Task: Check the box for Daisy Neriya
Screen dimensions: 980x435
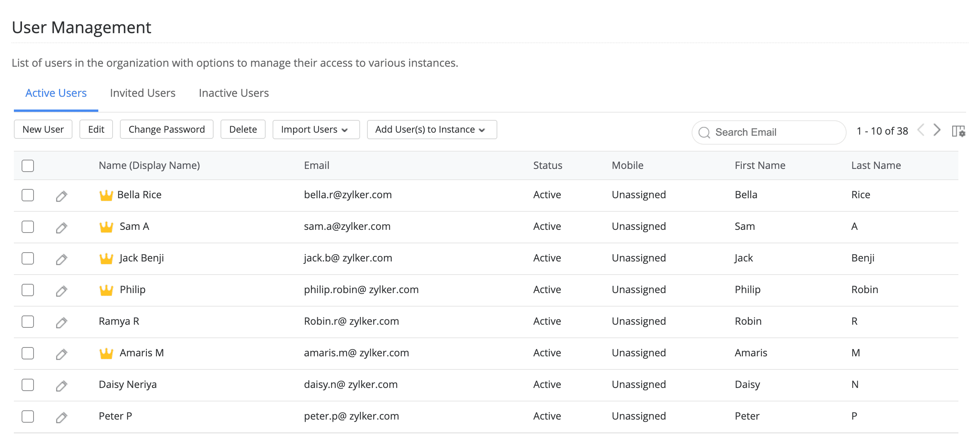Action: (x=28, y=385)
